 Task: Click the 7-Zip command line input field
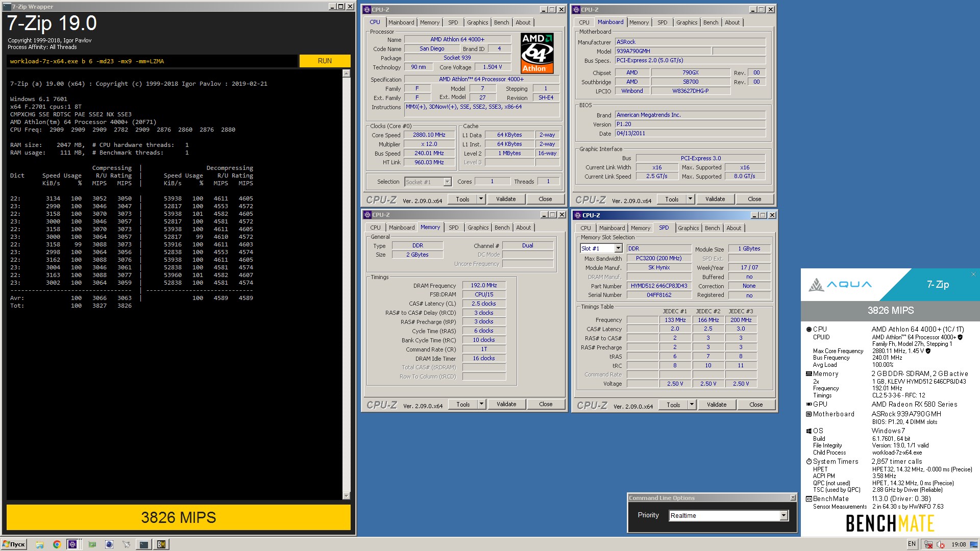coord(152,61)
